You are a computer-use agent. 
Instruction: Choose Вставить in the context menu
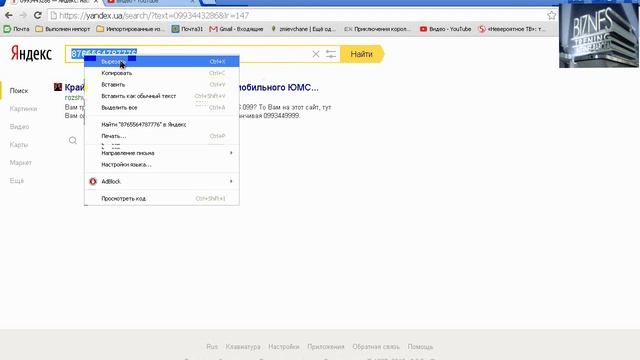[162, 84]
